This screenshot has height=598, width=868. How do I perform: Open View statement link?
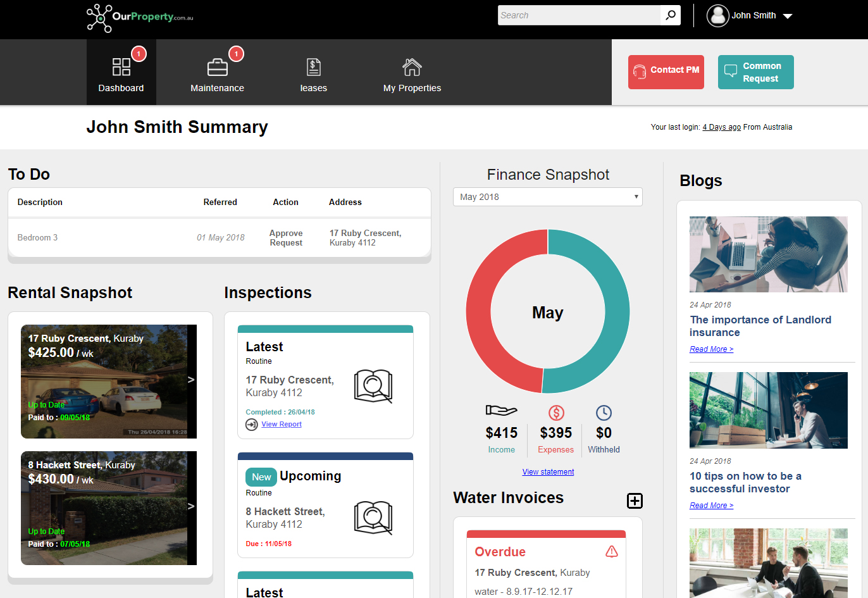point(548,471)
